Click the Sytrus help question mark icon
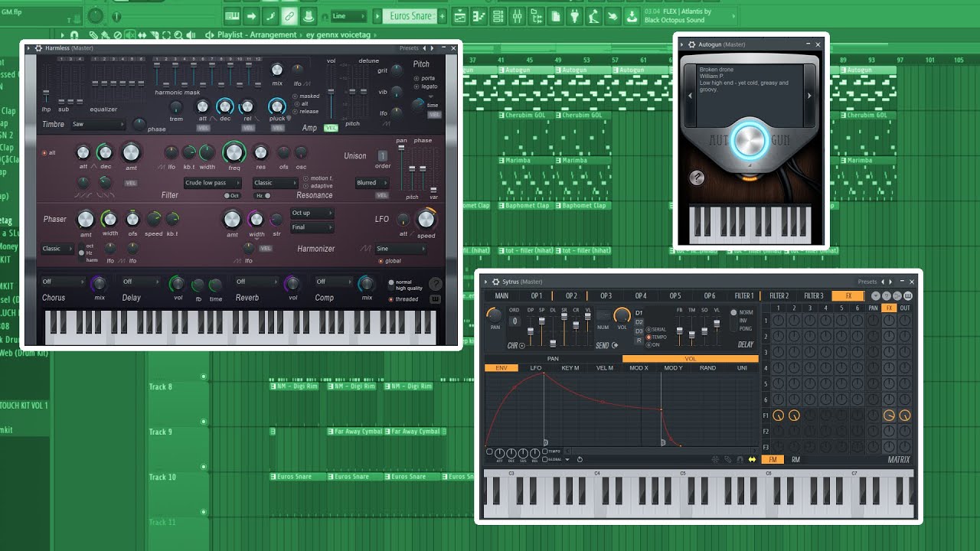This screenshot has width=980, height=551. 887,296
